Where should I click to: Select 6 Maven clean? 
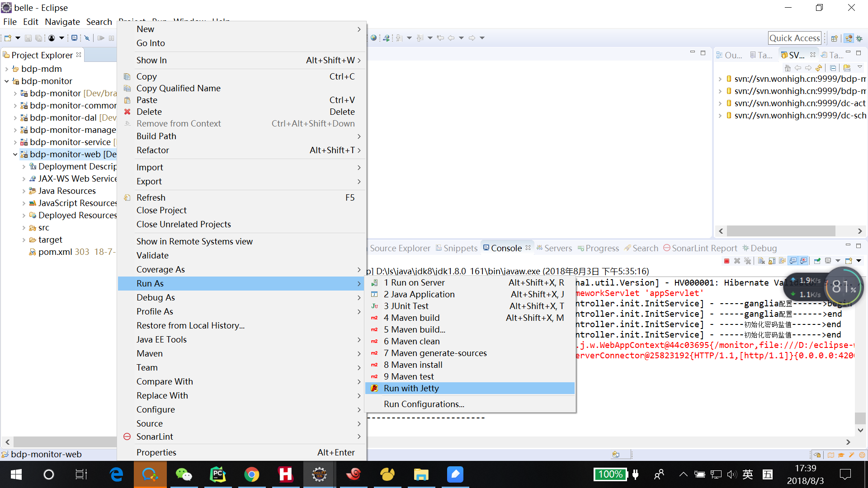(470, 341)
